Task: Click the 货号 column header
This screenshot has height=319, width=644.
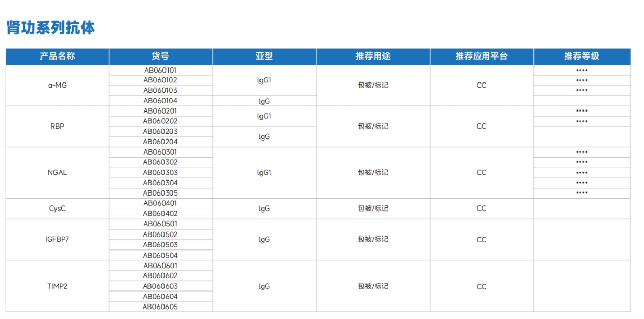Action: click(x=160, y=57)
